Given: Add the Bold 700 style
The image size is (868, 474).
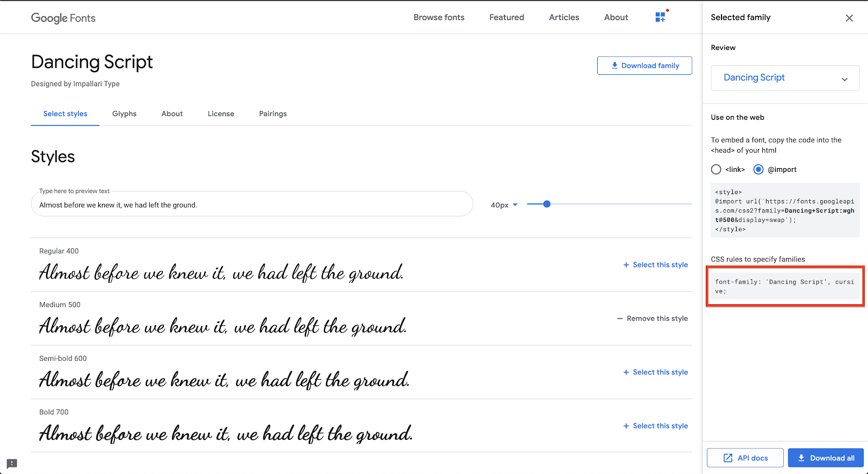Looking at the screenshot, I should click(x=655, y=426).
